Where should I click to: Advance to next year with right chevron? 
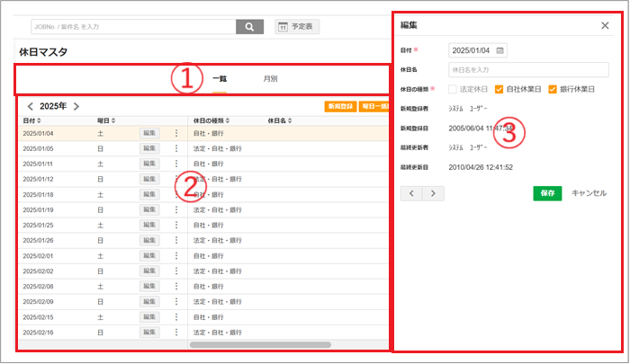[x=76, y=106]
